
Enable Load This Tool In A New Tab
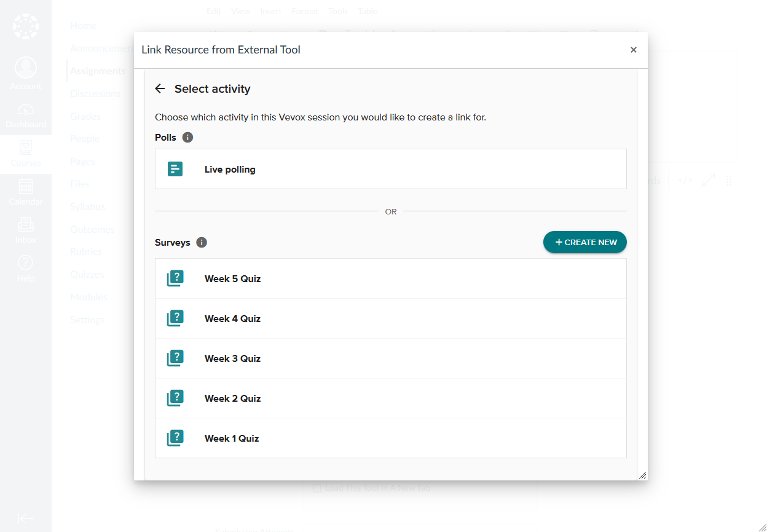pos(317,488)
